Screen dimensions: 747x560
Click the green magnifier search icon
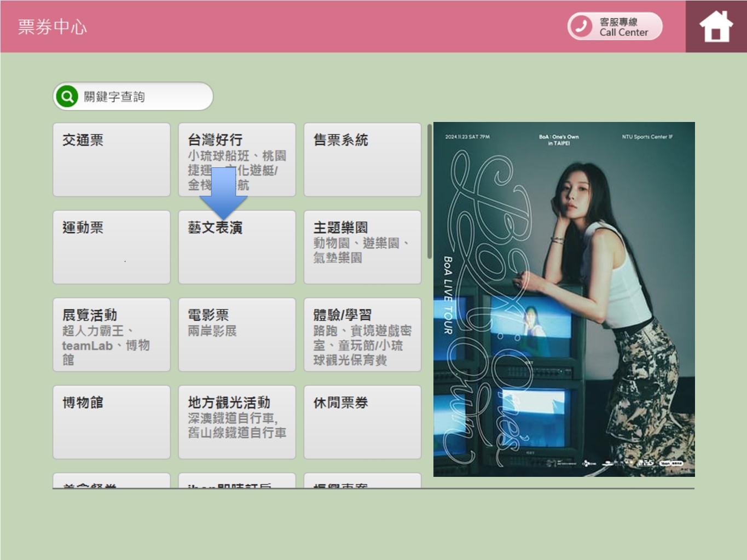point(67,97)
